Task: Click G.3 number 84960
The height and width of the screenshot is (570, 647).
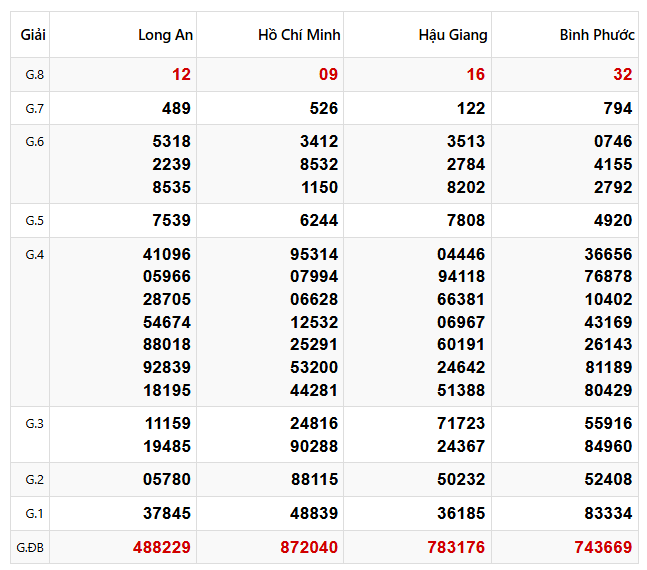Action: (x=608, y=447)
